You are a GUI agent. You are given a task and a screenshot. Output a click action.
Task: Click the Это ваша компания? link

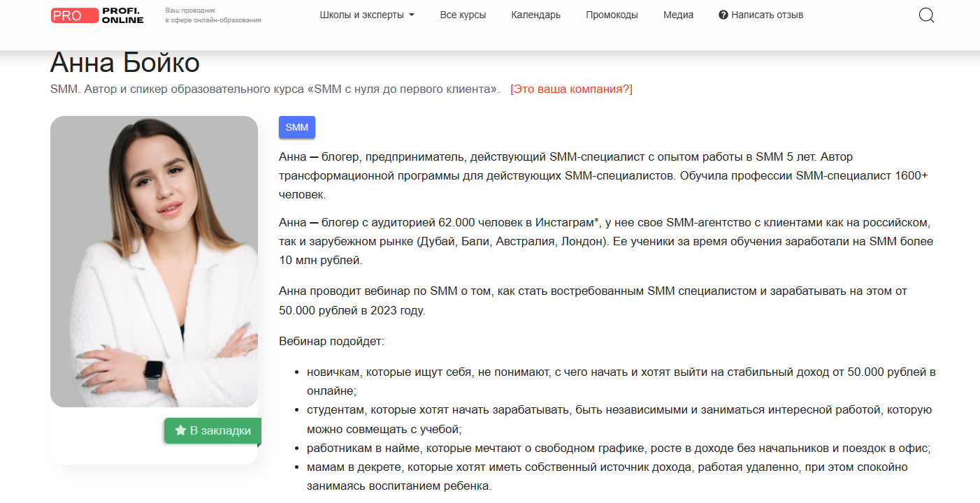[x=571, y=89]
